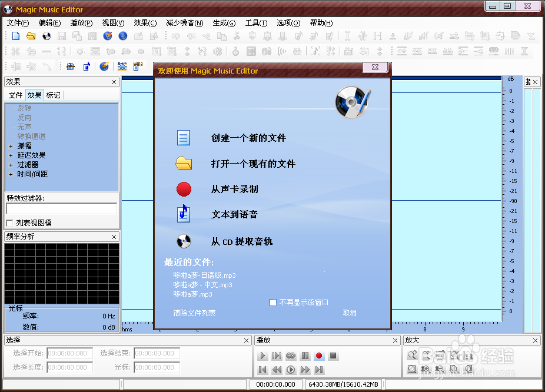Click the new file toolbar icon
Viewport: 545px width, 392px height.
tap(16, 36)
